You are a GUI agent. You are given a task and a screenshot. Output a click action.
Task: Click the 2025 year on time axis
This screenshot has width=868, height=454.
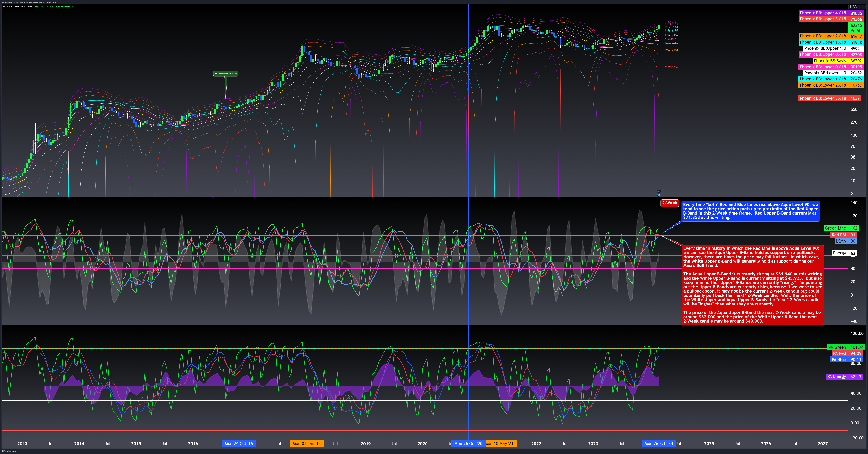click(x=709, y=444)
